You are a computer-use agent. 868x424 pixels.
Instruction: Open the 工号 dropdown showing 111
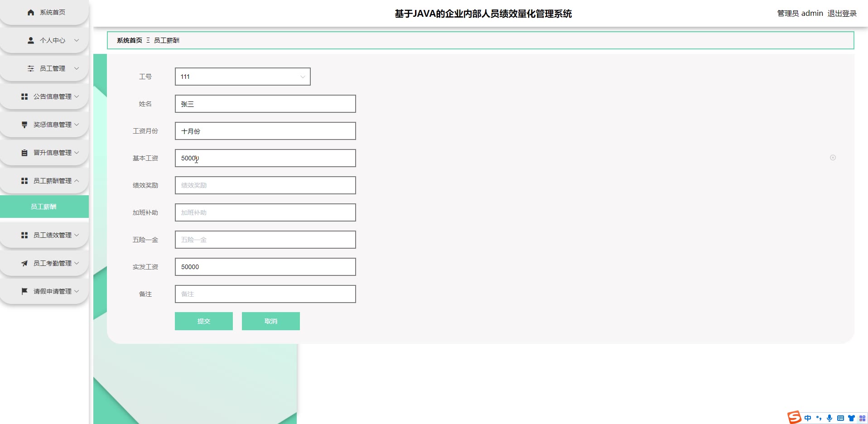pyautogui.click(x=242, y=77)
